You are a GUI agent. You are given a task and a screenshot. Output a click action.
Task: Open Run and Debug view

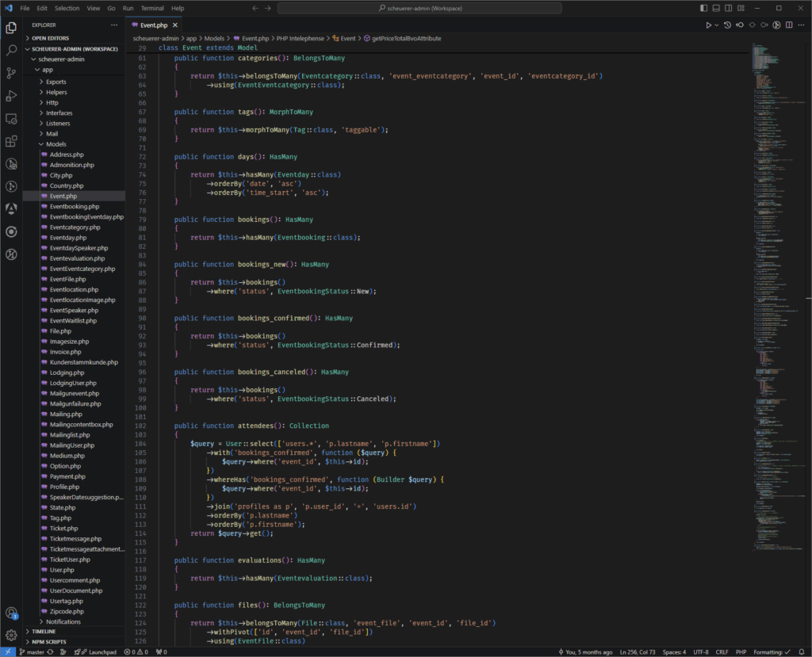click(11, 96)
